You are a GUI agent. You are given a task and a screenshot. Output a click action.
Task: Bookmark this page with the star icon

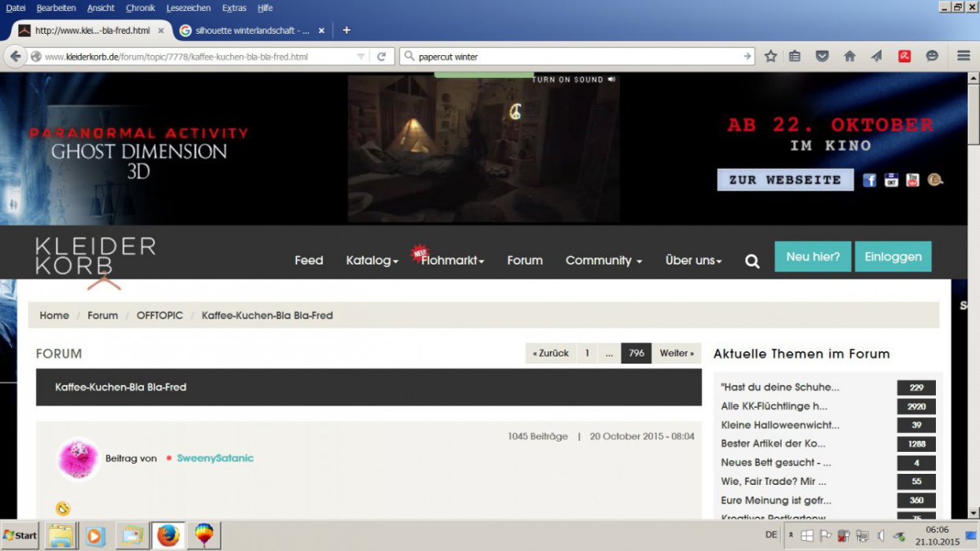[770, 56]
